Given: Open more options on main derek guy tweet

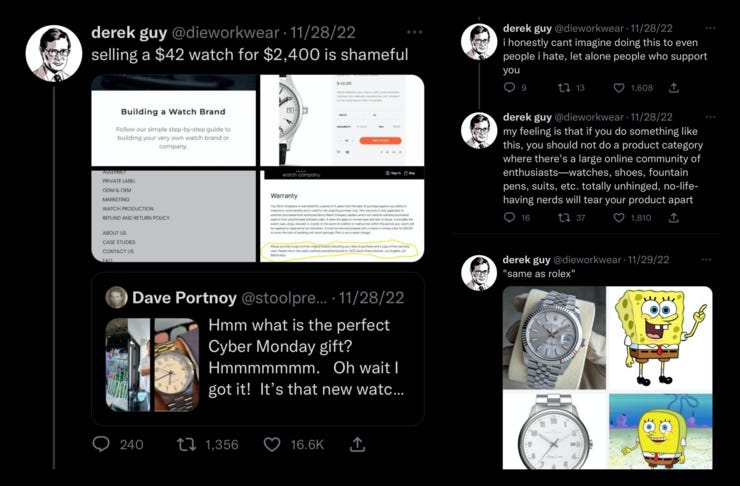Looking at the screenshot, I should click(414, 32).
